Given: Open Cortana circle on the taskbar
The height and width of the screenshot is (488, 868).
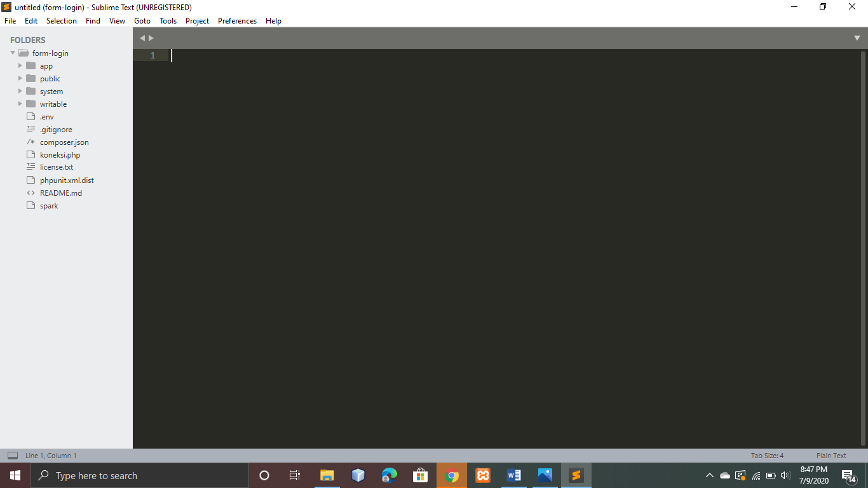Looking at the screenshot, I should point(264,475).
